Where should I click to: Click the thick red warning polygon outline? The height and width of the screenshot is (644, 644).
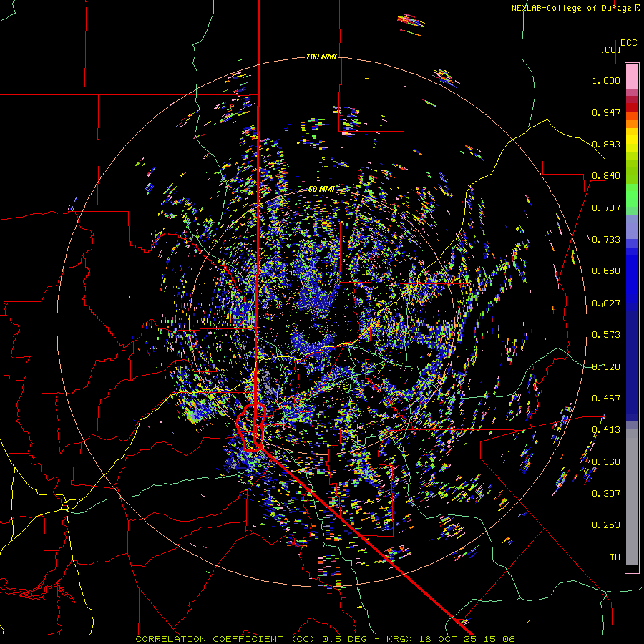click(x=250, y=427)
